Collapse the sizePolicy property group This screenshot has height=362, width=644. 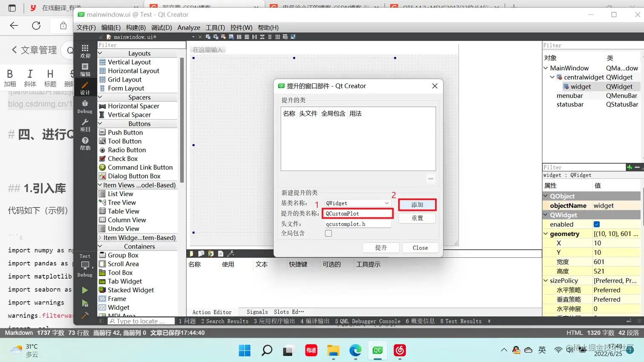546,280
